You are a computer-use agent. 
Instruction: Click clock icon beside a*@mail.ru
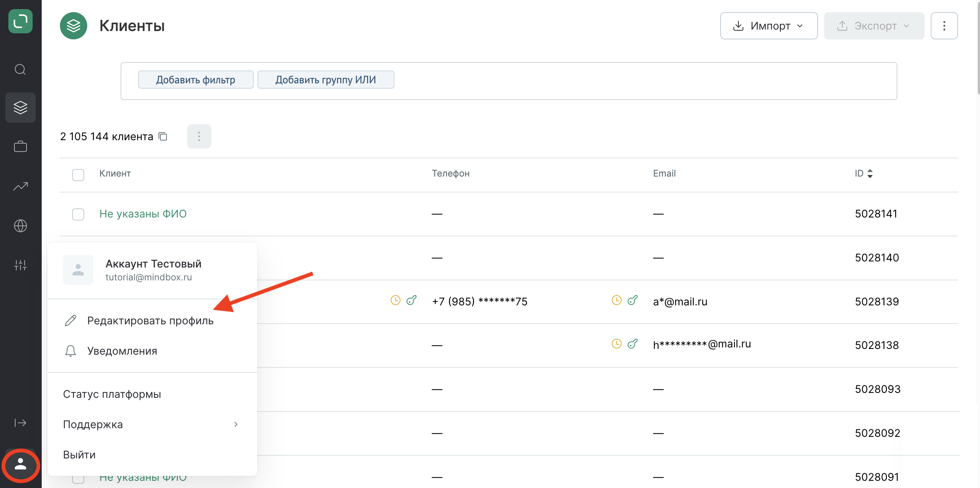(617, 300)
